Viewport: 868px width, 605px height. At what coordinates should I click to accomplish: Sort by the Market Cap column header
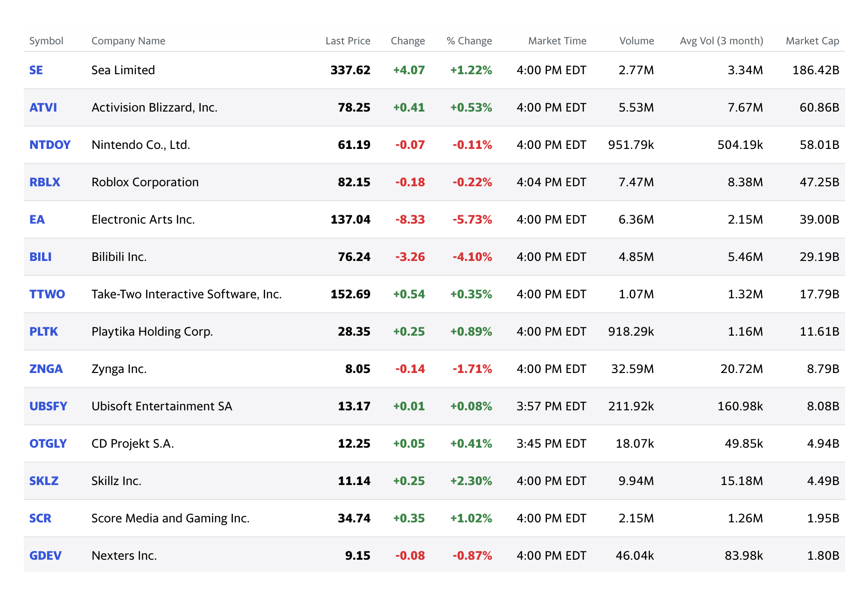(812, 41)
